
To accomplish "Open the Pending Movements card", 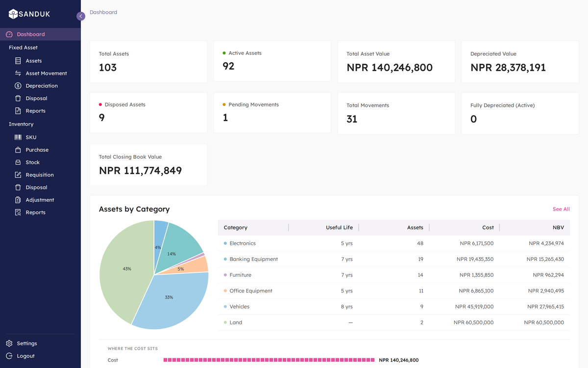I will [272, 112].
